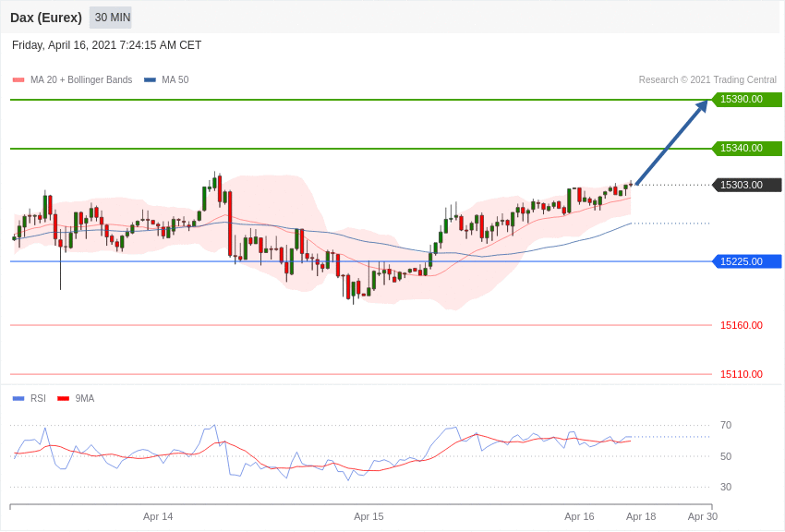
Task: Click the Apr 14 date axis label
Action: coord(158,516)
